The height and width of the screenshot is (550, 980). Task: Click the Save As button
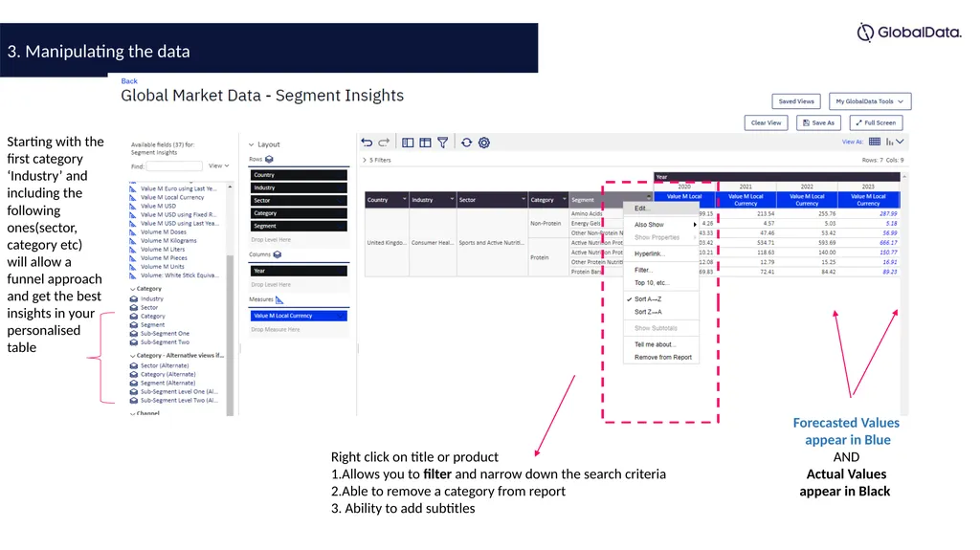(818, 123)
